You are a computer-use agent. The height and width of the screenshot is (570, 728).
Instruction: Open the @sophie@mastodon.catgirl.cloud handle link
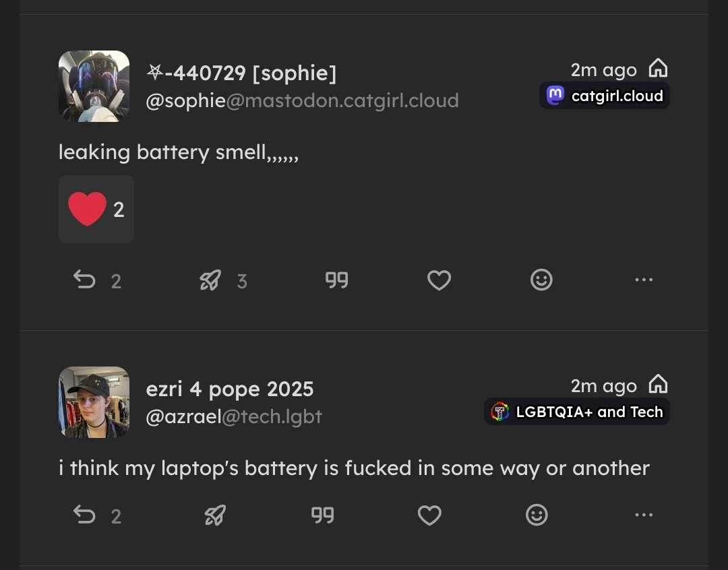pos(302,100)
